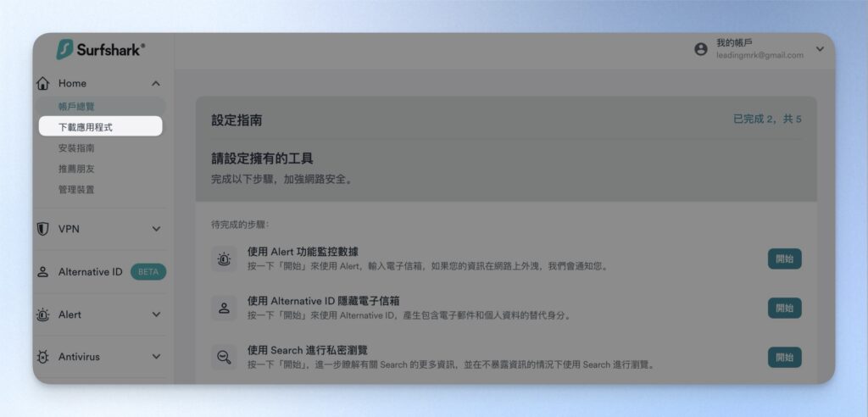Select 帳戶總覽 in sidebar
This screenshot has width=868, height=417.
tap(101, 107)
